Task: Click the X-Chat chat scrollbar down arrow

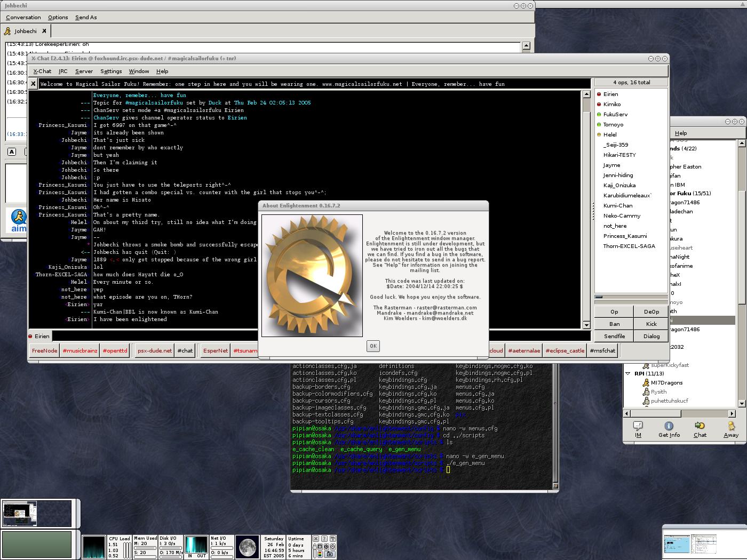Action: [586, 325]
